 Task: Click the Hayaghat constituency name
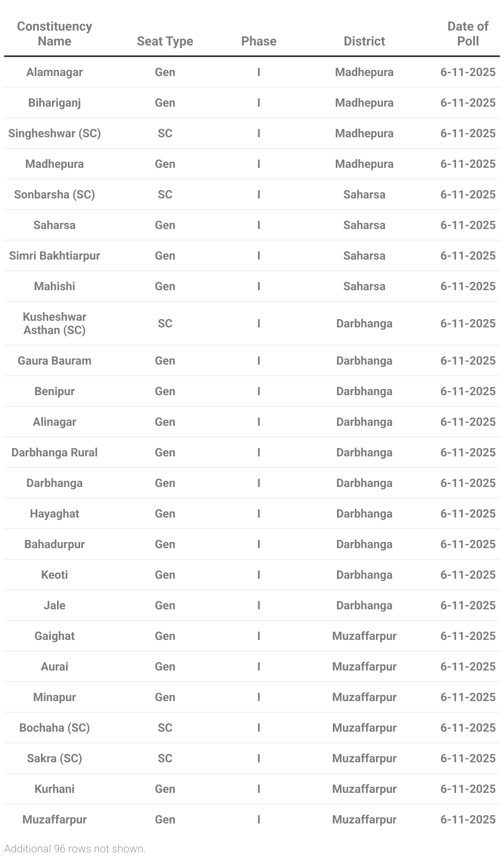coord(55,513)
